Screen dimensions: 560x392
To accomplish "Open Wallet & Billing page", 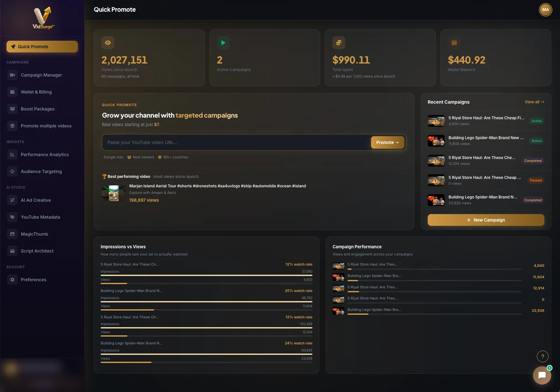I will [42, 92].
